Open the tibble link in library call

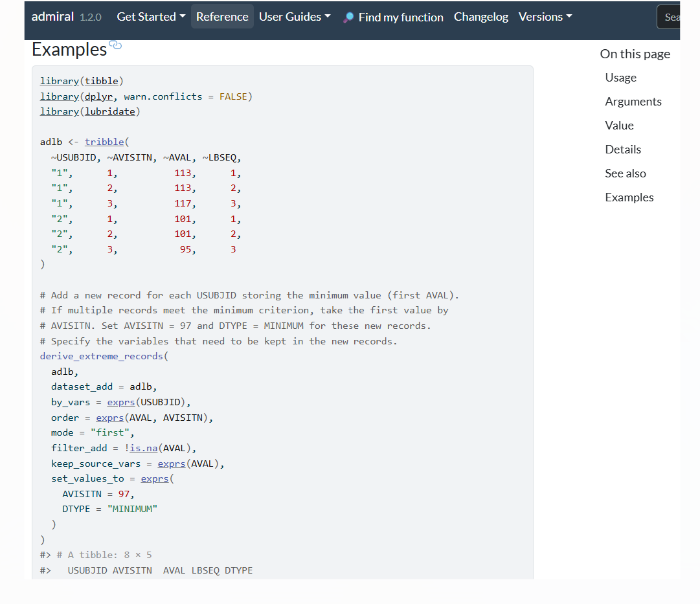(x=102, y=81)
